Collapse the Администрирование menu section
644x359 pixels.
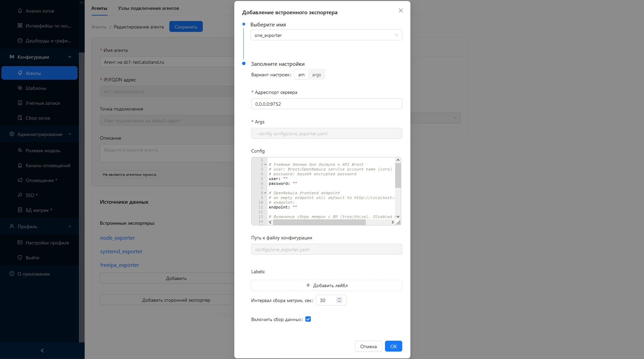[x=70, y=134]
